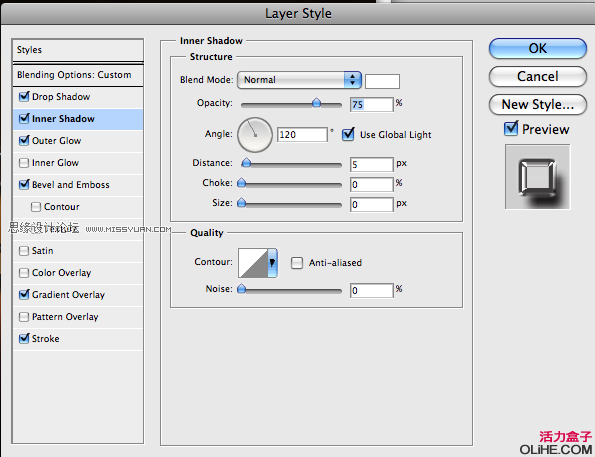
Task: Uncheck the Drop Shadow effect
Action: (24, 96)
